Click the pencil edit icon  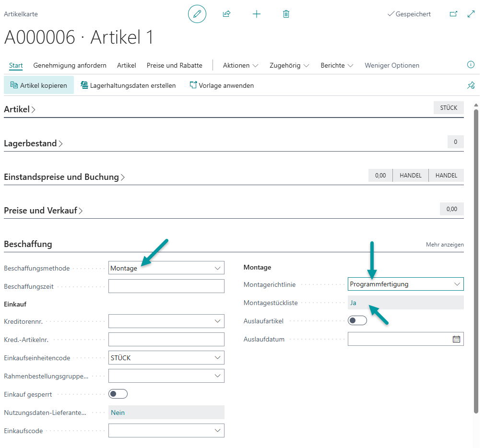(197, 14)
